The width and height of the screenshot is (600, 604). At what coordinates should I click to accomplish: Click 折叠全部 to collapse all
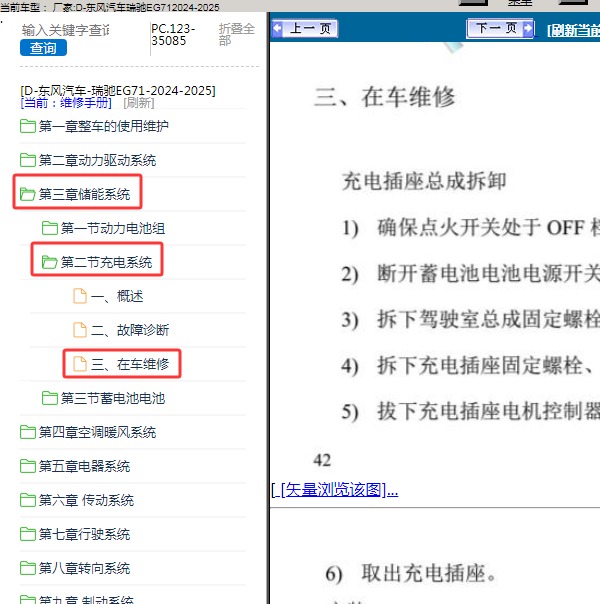(x=236, y=34)
